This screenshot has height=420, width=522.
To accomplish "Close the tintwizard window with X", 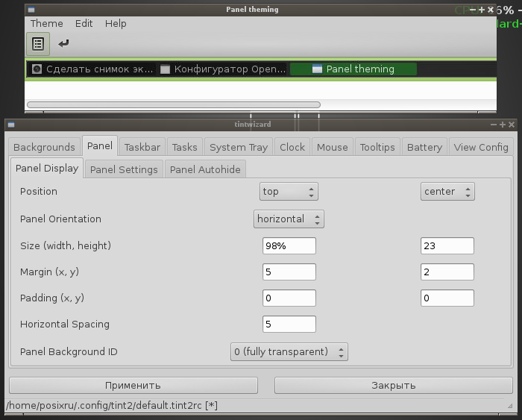I will (x=512, y=125).
